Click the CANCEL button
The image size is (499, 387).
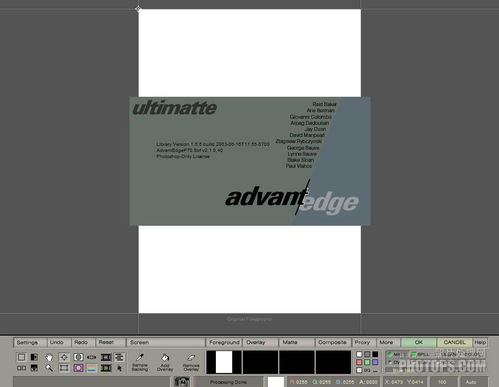click(454, 342)
